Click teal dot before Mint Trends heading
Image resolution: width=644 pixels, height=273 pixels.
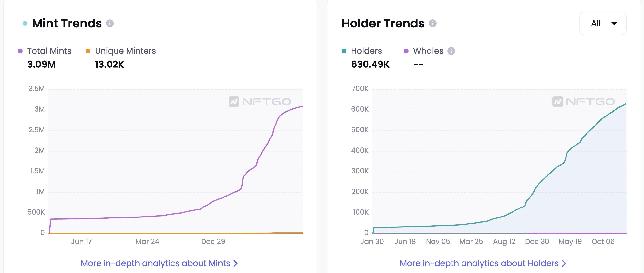coord(25,24)
